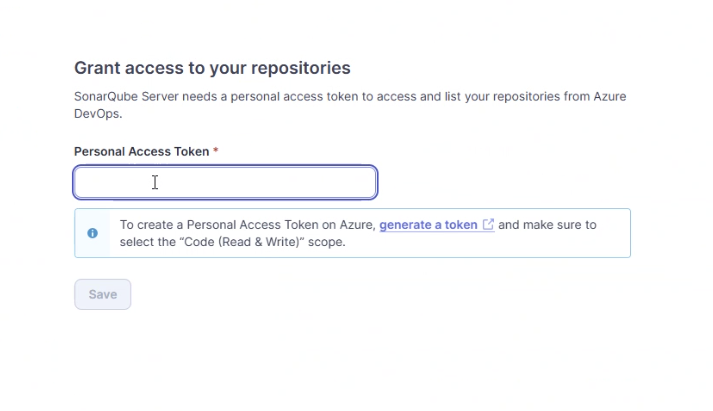Screen dimensions: 713x411
Task: Click the word 'DevOps.' in the description
Action: tap(98, 114)
